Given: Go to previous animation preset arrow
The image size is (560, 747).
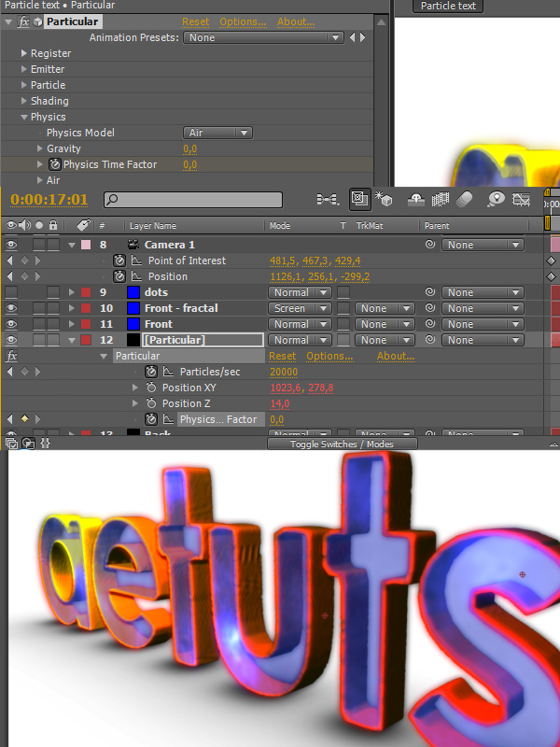Looking at the screenshot, I should 353,37.
